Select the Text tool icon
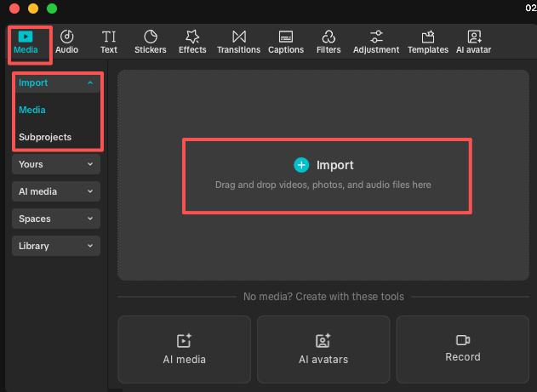The image size is (537, 392). [x=109, y=37]
